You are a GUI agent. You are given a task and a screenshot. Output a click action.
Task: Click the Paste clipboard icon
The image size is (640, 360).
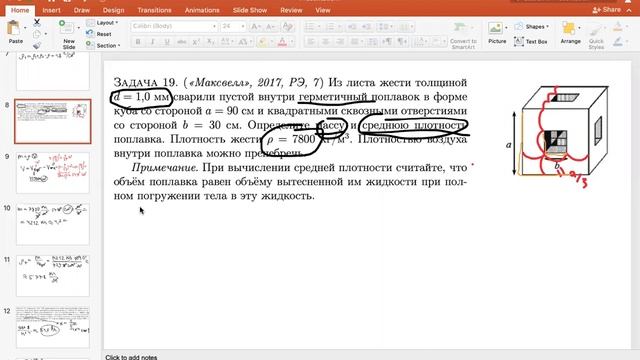coord(13,28)
